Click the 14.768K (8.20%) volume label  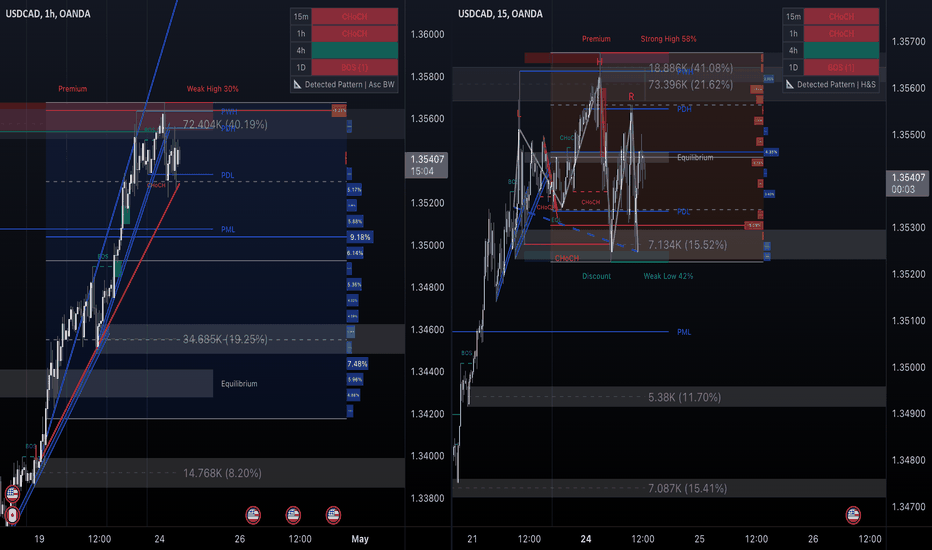click(x=222, y=473)
